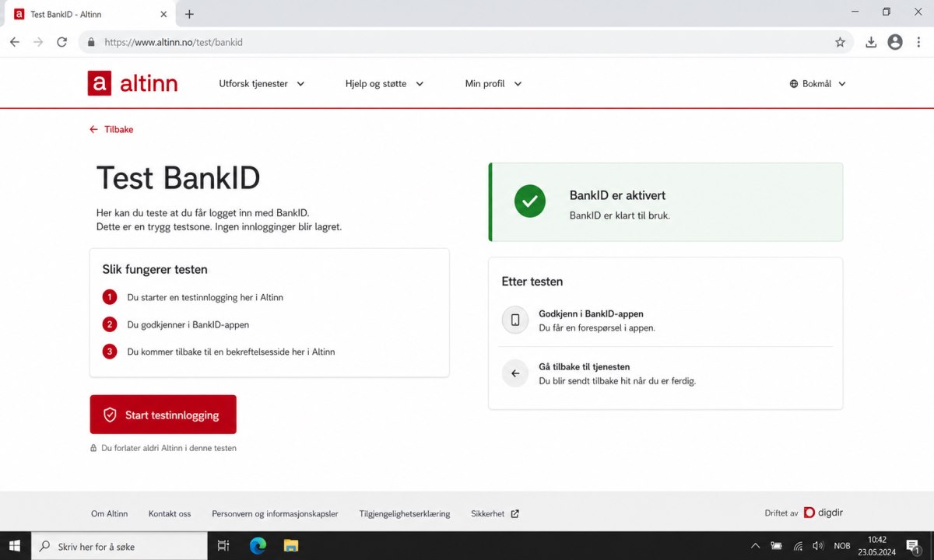
Task: Click the NOB keyboard language indicator
Action: pos(842,546)
